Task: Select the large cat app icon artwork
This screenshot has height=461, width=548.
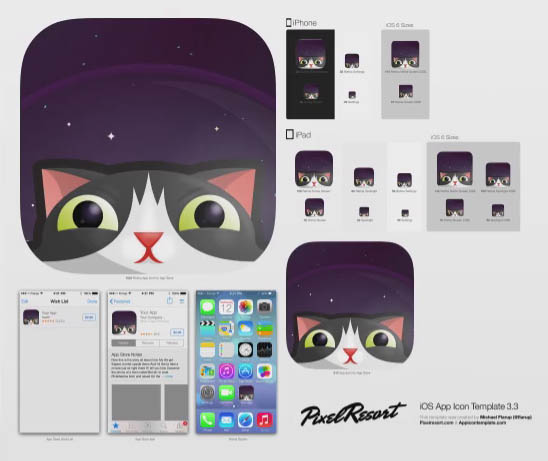Action: pyautogui.click(x=147, y=145)
